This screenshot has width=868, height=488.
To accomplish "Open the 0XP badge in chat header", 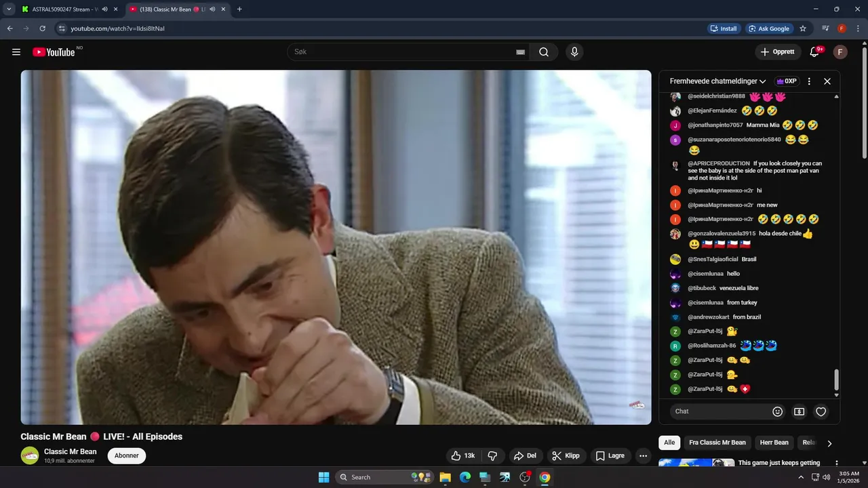I will pos(787,81).
